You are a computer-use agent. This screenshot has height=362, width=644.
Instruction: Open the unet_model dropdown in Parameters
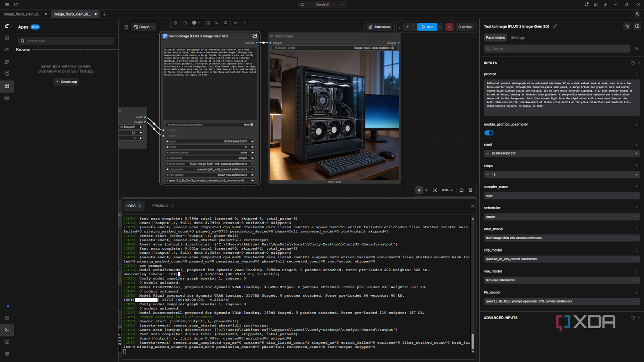[x=562, y=238]
